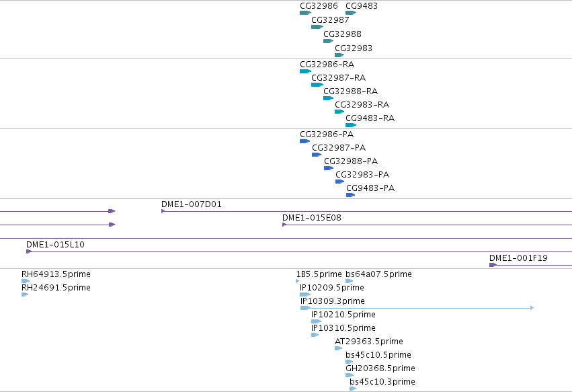The height and width of the screenshot is (392, 572).
Task: Click the CG32987-RA transcript glyph
Action: (x=317, y=85)
